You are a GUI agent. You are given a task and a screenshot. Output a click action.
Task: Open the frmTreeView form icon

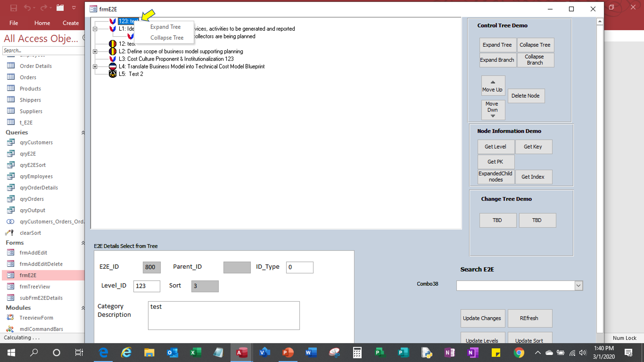coord(11,286)
